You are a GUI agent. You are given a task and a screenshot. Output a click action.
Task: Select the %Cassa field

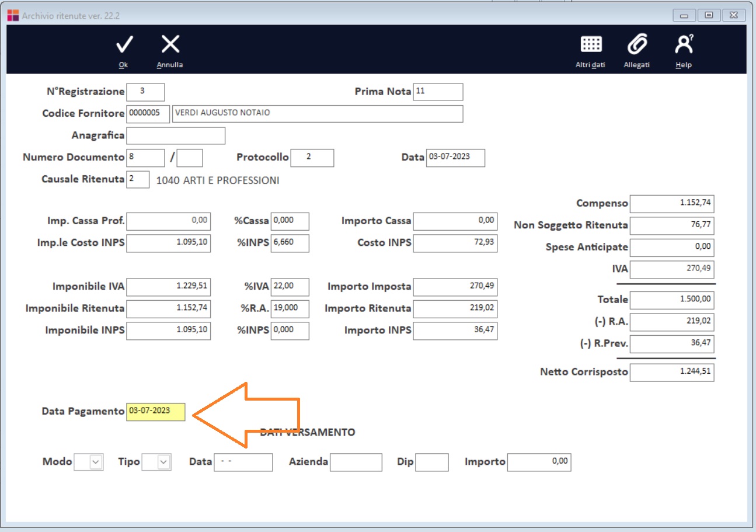290,221
